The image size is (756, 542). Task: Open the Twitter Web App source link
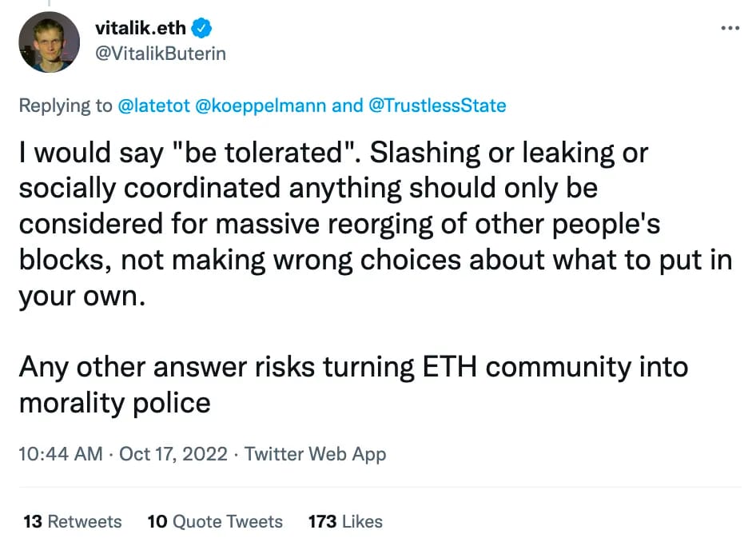(x=316, y=454)
